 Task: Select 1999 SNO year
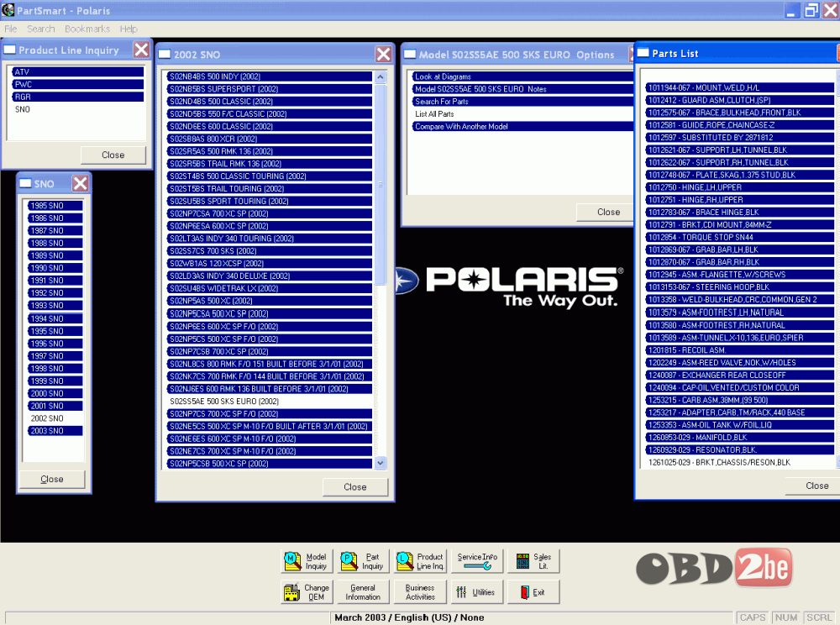click(55, 381)
